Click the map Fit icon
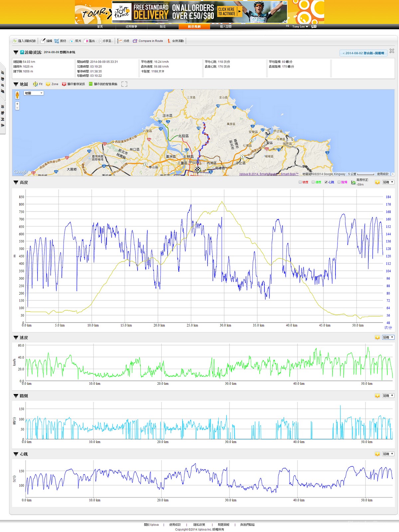Viewport: 399px width, 532px height. [x=35, y=84]
